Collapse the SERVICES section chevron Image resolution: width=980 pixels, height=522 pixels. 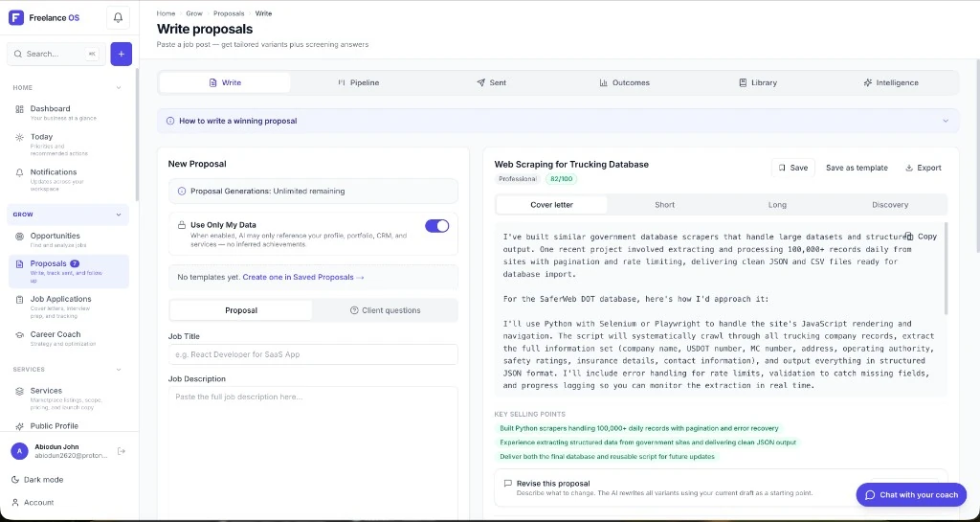[119, 370]
